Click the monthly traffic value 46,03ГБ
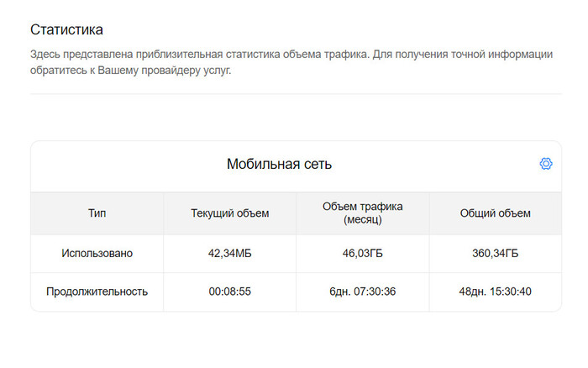This screenshot has width=588, height=368. coord(362,253)
